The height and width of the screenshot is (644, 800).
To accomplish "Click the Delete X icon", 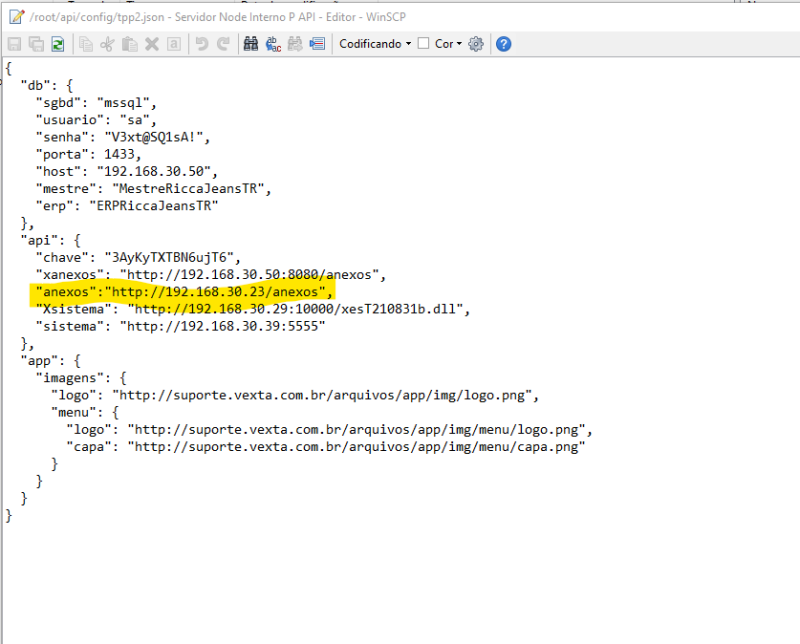I will click(x=152, y=44).
